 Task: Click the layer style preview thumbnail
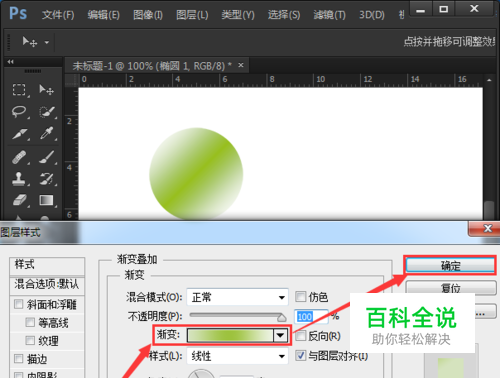pyautogui.click(x=450, y=368)
